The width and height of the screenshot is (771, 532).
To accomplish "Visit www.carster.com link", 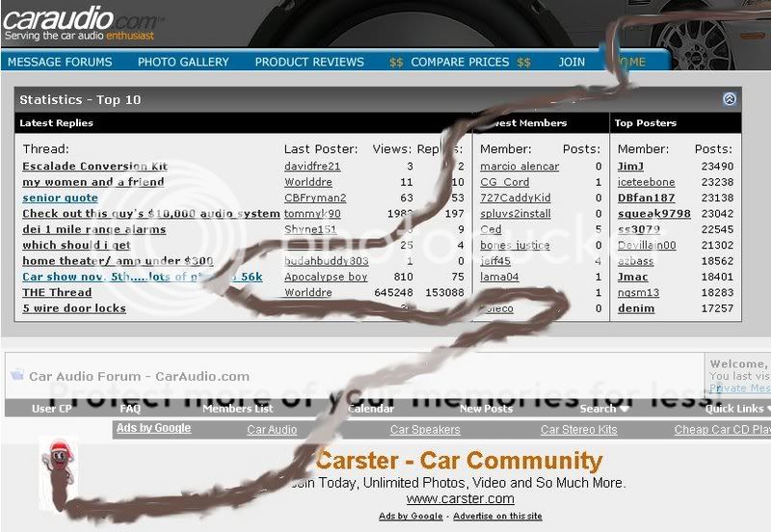I will tap(461, 498).
